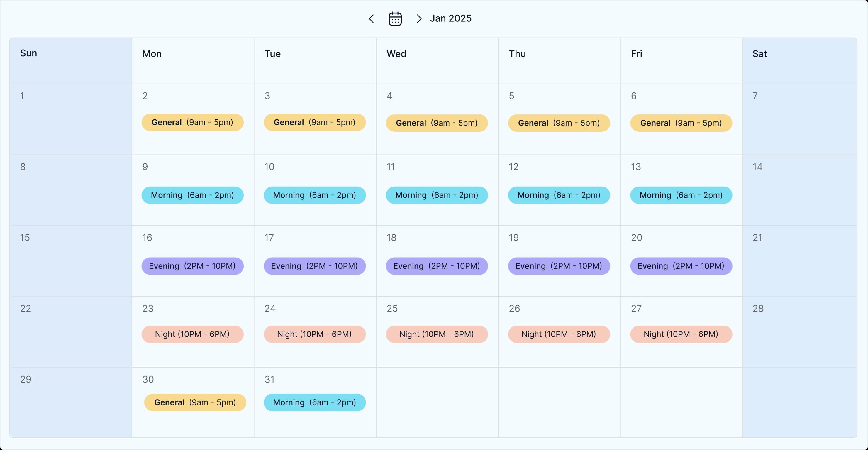Select Night shift on day 25
The width and height of the screenshot is (868, 450).
click(437, 334)
